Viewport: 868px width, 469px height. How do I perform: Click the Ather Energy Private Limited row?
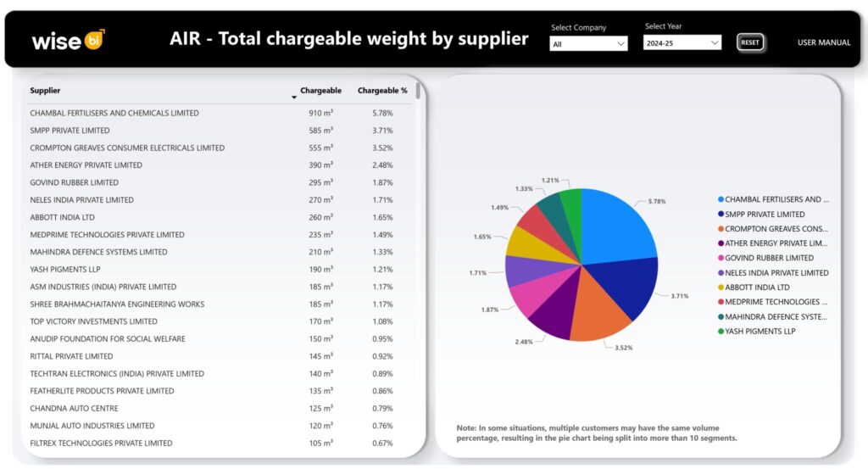point(86,165)
